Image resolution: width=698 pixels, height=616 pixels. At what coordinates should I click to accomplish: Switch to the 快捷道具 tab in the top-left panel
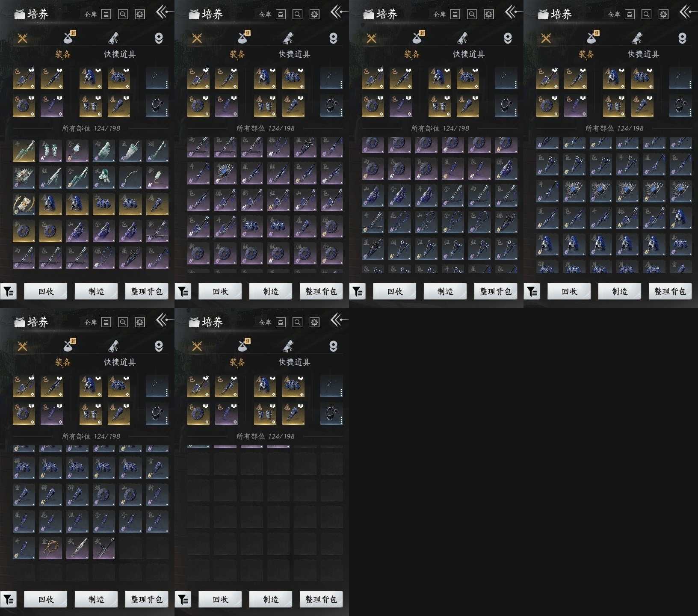click(120, 54)
